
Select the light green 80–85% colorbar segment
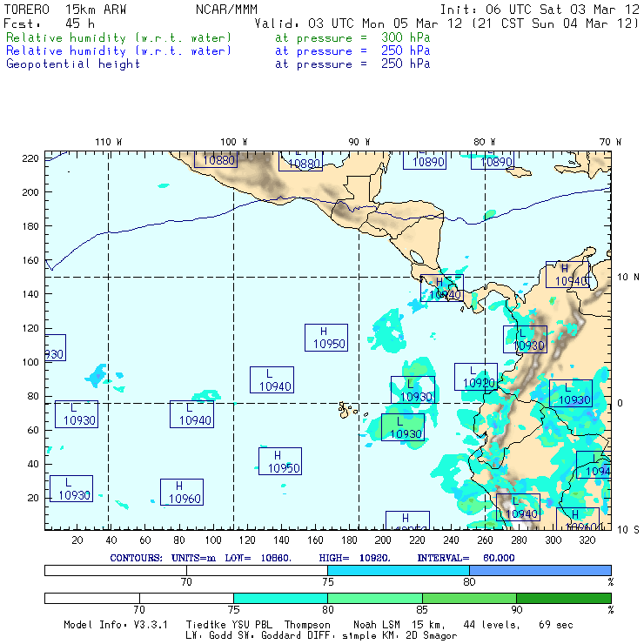pyautogui.click(x=375, y=598)
